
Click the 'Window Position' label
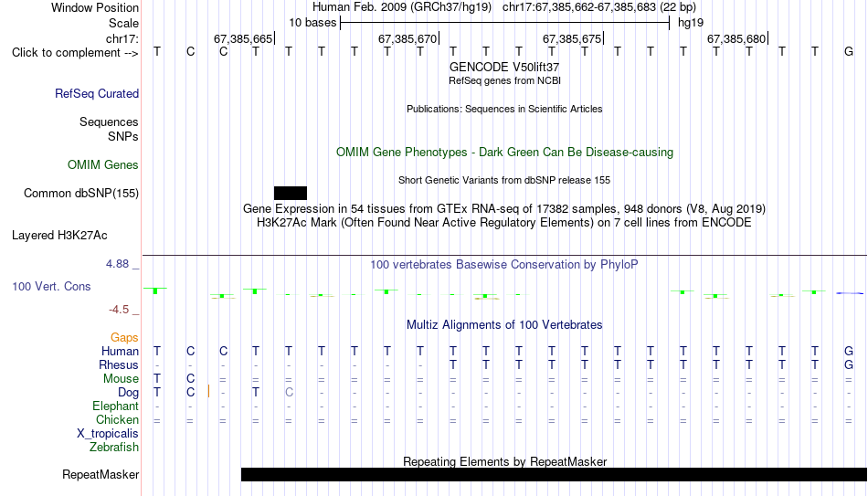click(x=95, y=7)
